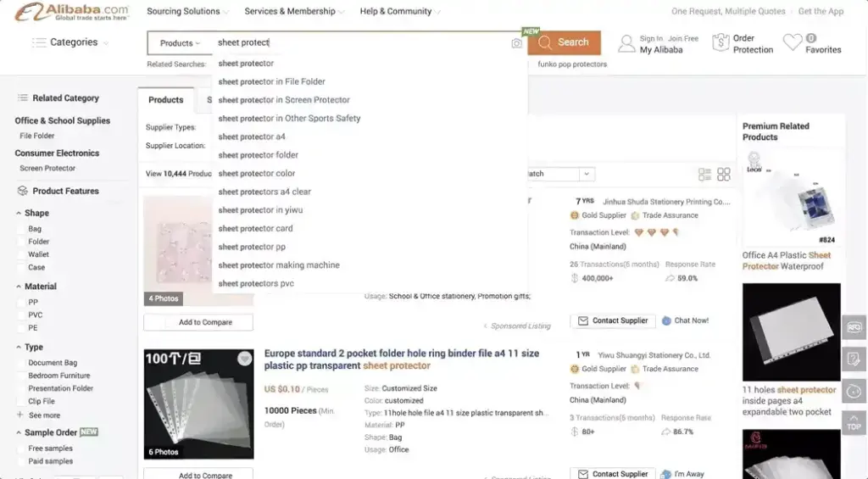The height and width of the screenshot is (479, 868).
Task: Click the camera image search icon
Action: pos(516,43)
